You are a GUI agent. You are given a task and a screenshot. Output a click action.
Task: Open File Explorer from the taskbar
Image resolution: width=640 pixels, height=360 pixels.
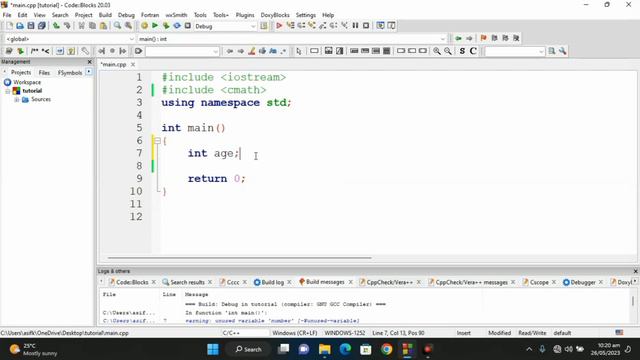point(324,349)
